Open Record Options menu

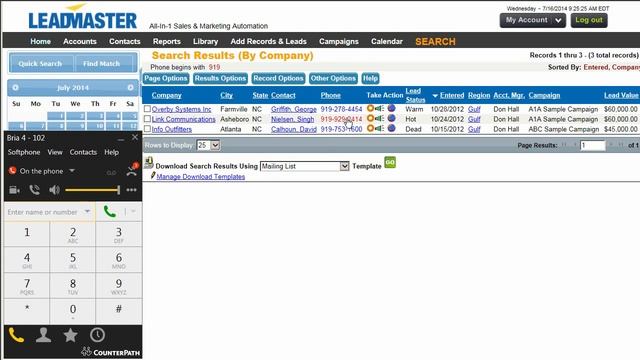pyautogui.click(x=278, y=78)
